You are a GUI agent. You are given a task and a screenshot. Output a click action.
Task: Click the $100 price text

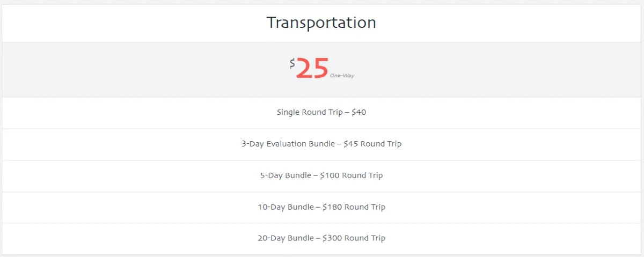tap(330, 175)
